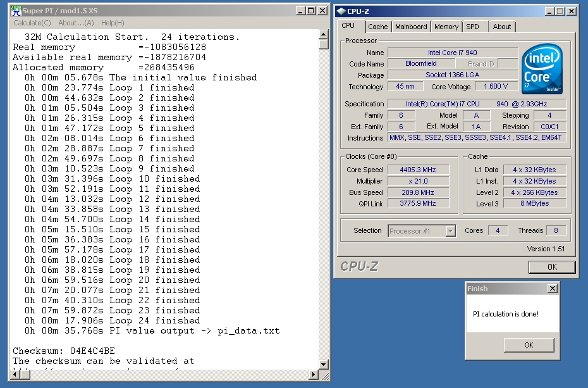Click the '209.8 MHz' Bus Speed value
Viewport: 588px width, 388px height.
(x=418, y=192)
